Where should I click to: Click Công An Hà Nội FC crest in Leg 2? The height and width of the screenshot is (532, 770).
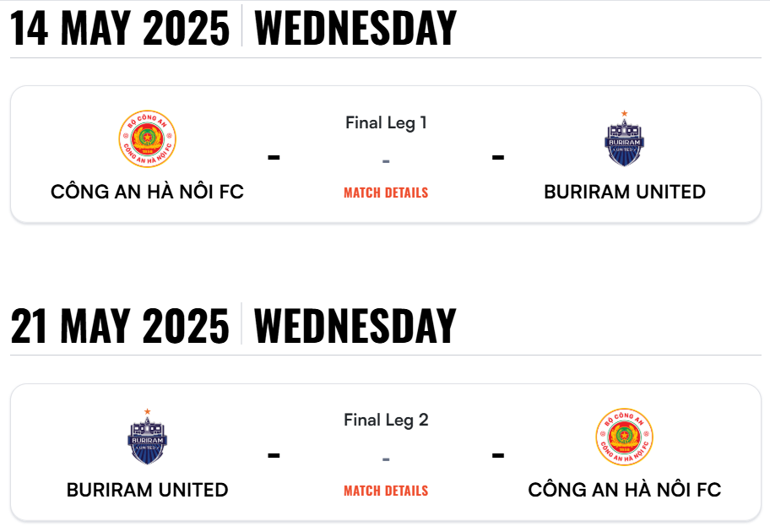tap(624, 437)
